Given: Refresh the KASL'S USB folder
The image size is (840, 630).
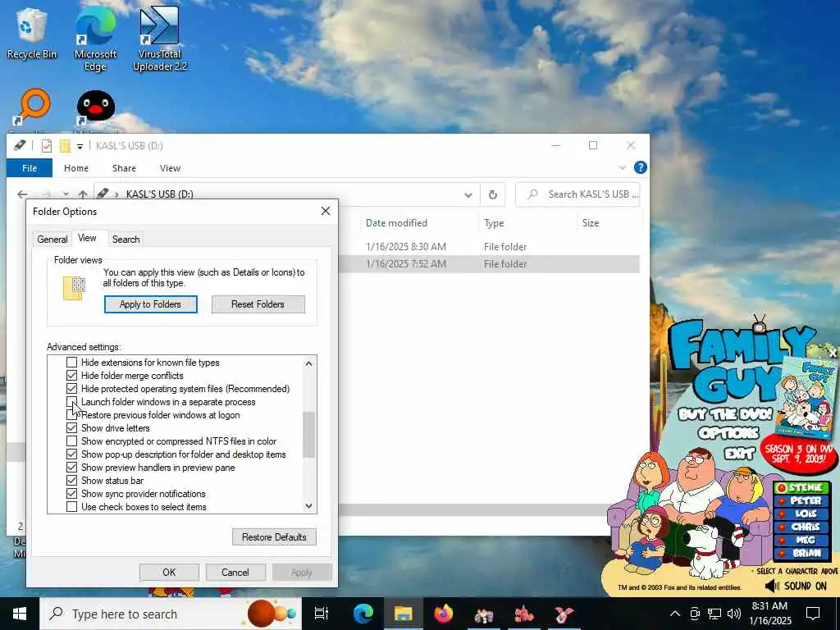Looking at the screenshot, I should tap(493, 195).
